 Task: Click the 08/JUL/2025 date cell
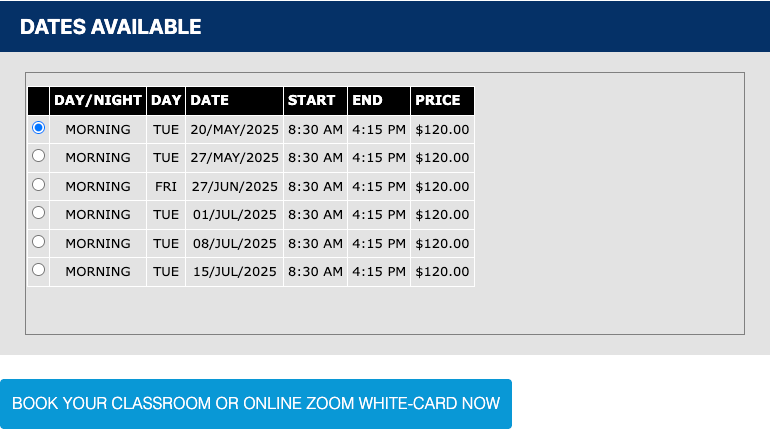(234, 243)
